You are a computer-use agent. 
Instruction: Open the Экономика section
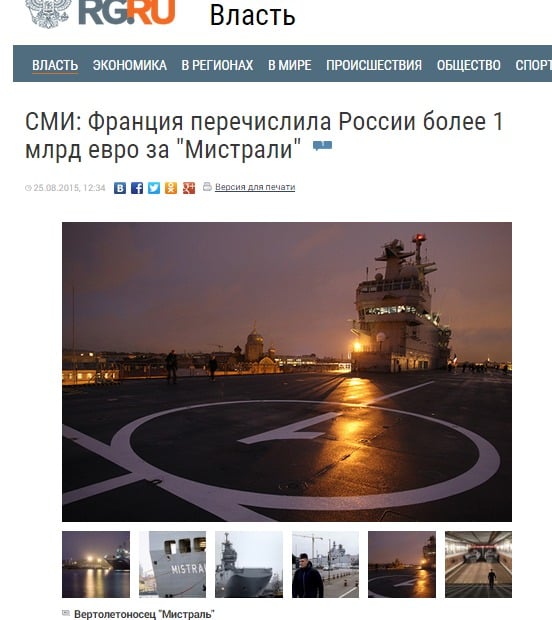[x=130, y=65]
